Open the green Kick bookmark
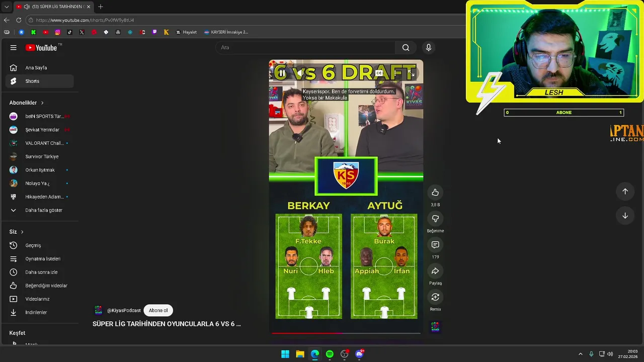 [34, 32]
